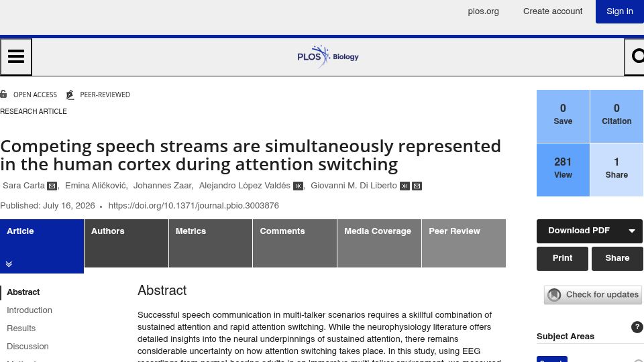Click Giovanni Di Liberto's asterisk icon
Viewport: 644px width, 362px height.
[x=405, y=186]
